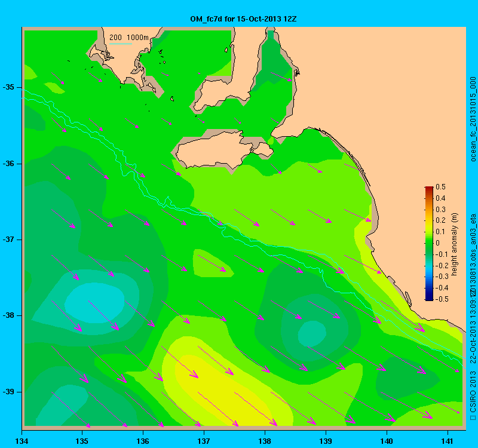Click the "0.4" color bar value
This screenshot has height=448, width=478.
tap(440, 198)
